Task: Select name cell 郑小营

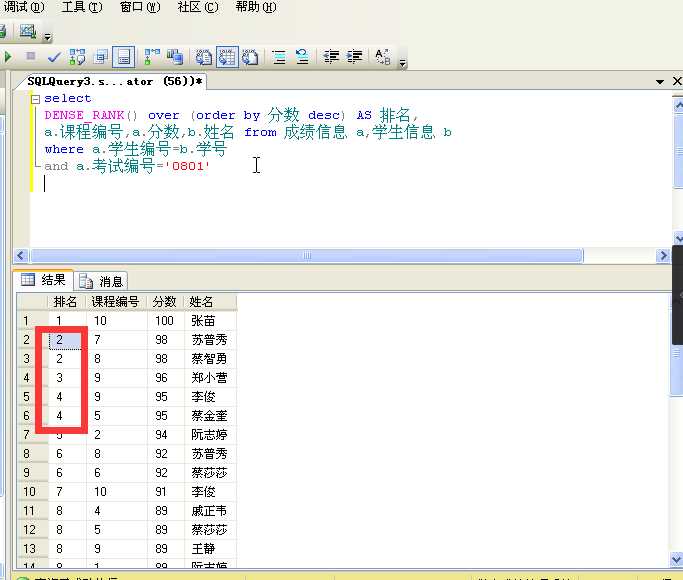Action: 210,378
